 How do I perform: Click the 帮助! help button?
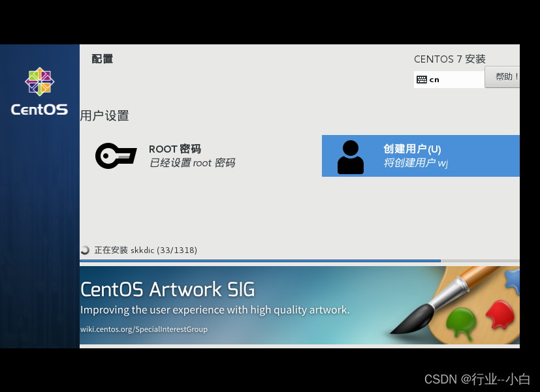pyautogui.click(x=502, y=77)
